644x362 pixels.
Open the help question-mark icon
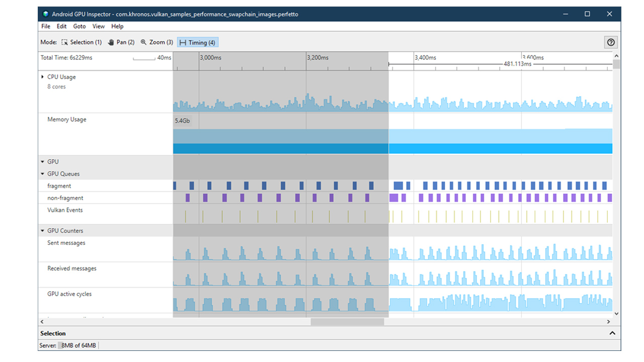[x=611, y=43]
